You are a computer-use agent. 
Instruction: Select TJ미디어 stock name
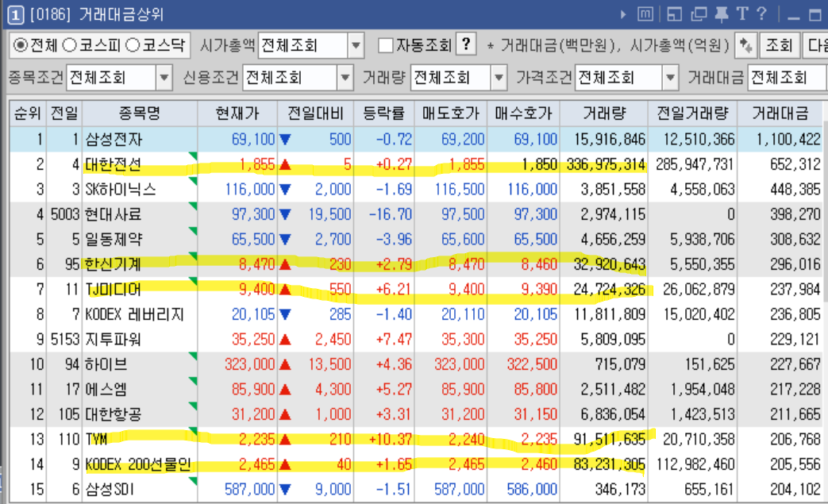113,289
